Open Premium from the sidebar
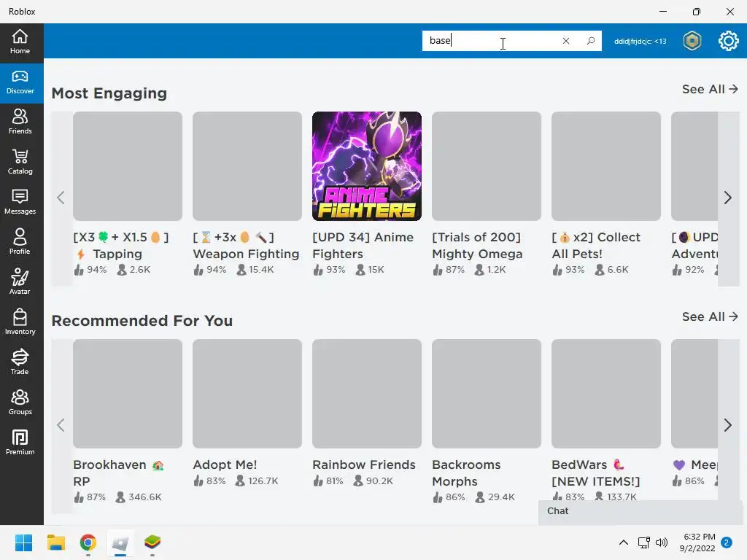 [x=20, y=443]
